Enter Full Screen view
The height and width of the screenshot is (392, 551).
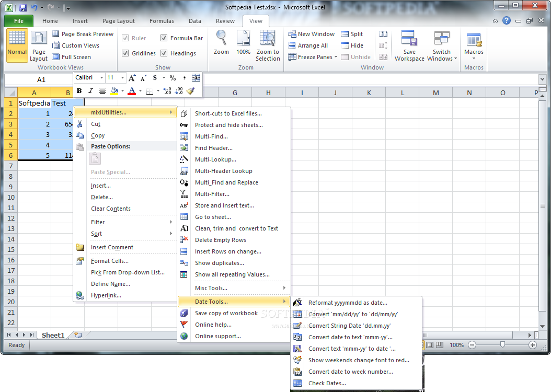(x=72, y=57)
